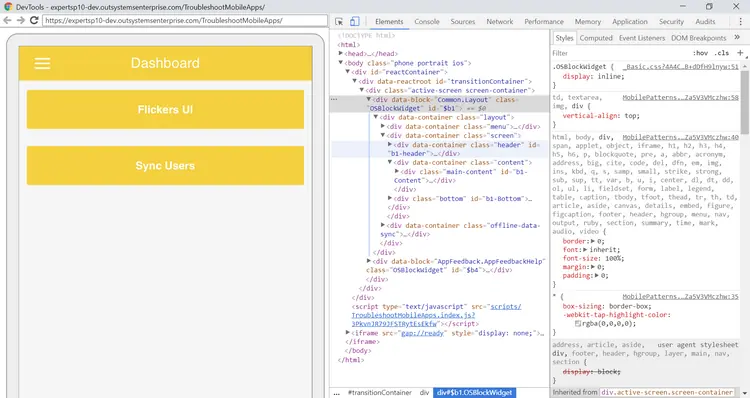Click the Flickers UI button
This screenshot has height=398, width=750.
[165, 109]
